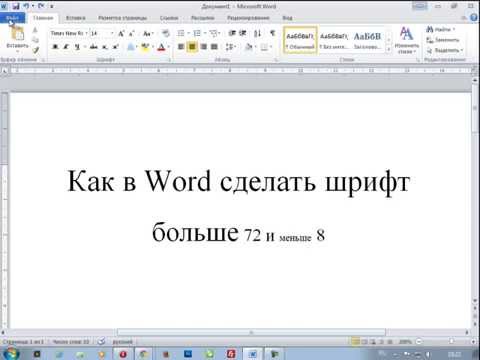The width and height of the screenshot is (480, 360).
Task: Click the Вставить (Paste) clipboard icon
Action: point(17,34)
